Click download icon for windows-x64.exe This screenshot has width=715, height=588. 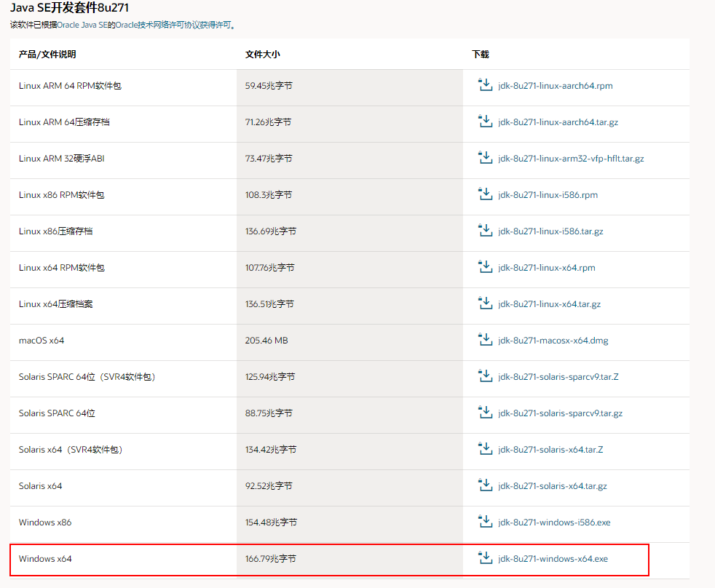click(485, 558)
